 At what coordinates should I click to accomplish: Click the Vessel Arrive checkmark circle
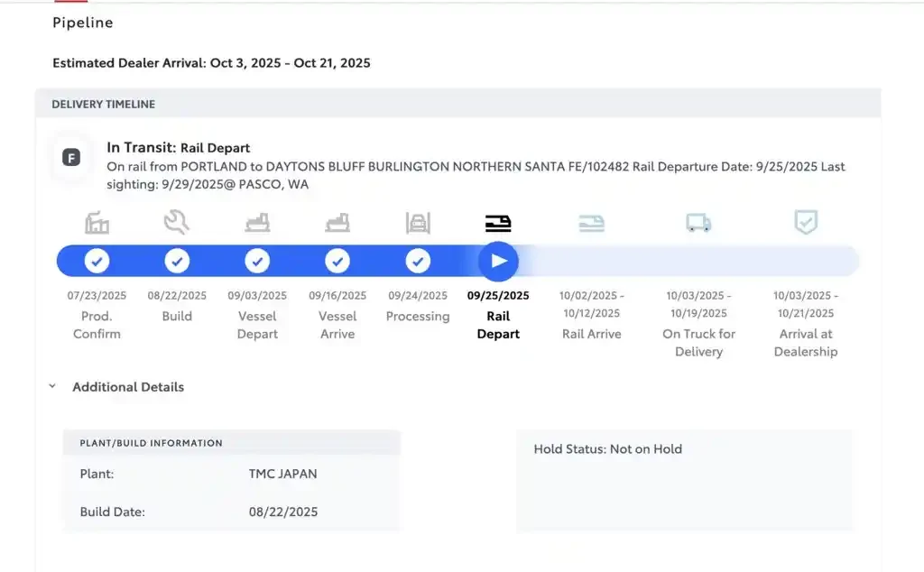pyautogui.click(x=337, y=262)
